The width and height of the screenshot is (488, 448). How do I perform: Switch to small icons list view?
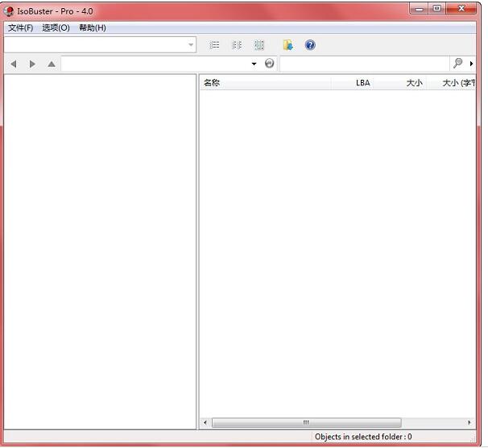point(237,45)
